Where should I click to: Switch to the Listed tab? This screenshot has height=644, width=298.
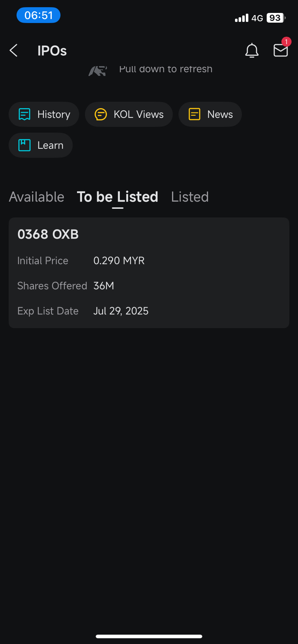pos(190,197)
